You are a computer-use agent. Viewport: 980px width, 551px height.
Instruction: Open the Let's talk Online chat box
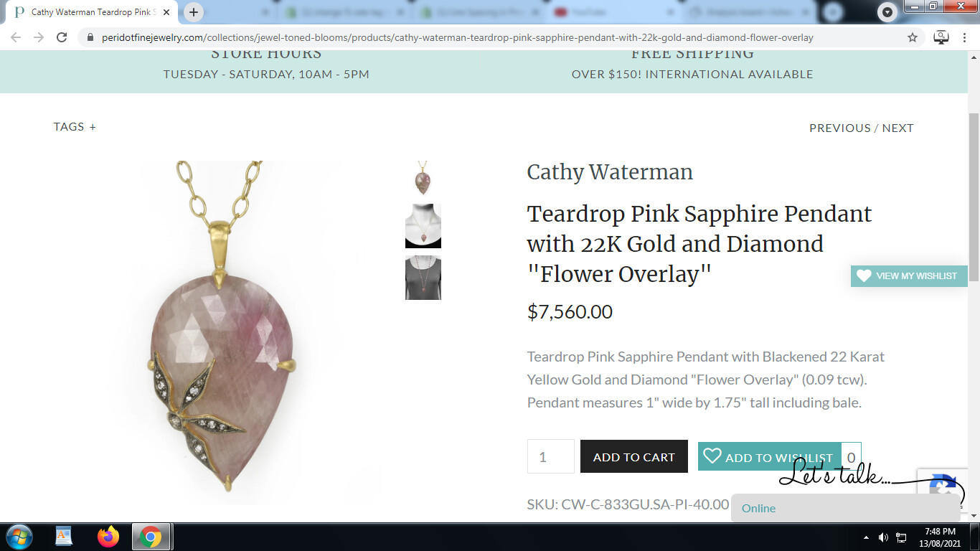(x=845, y=508)
